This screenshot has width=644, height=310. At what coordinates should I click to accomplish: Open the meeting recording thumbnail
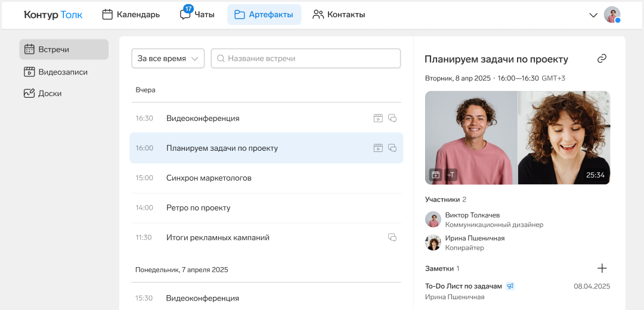pyautogui.click(x=518, y=138)
